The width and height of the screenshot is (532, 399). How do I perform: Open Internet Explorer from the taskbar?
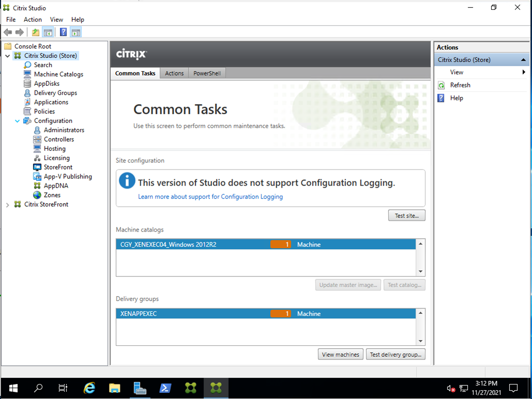point(89,388)
